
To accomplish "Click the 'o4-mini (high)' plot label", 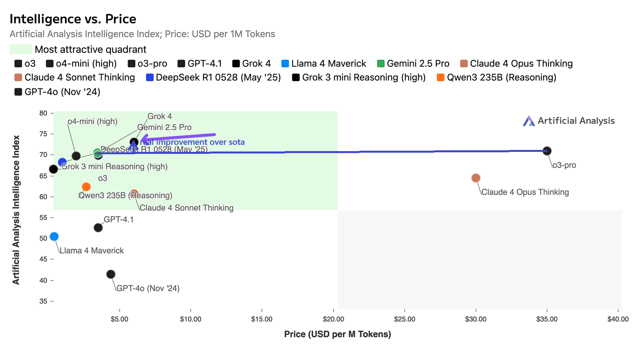I will tap(93, 122).
